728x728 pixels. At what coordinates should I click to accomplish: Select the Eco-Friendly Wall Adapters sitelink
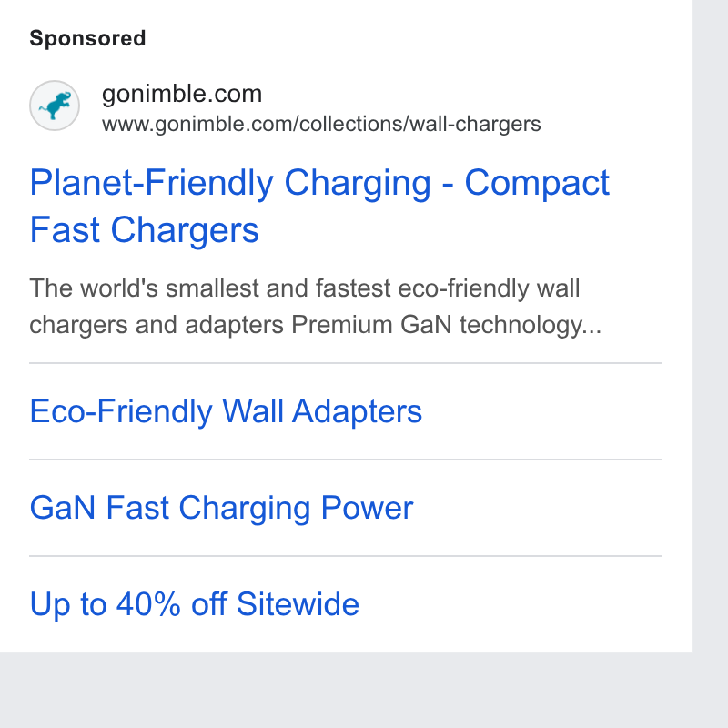226,412
